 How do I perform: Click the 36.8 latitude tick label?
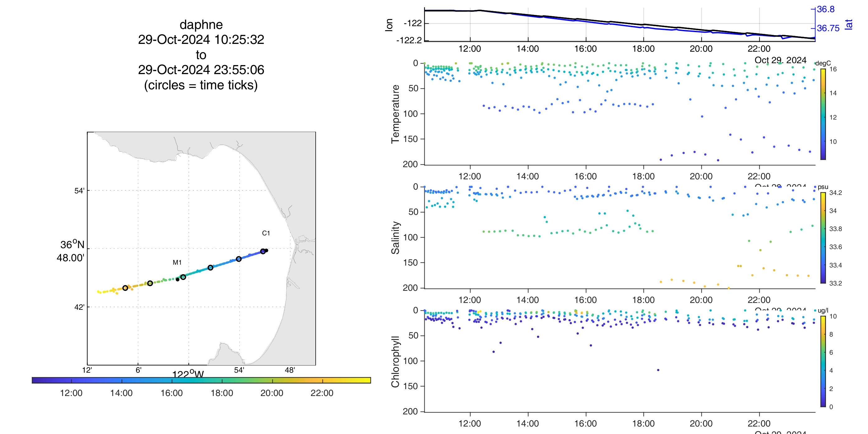pyautogui.click(x=826, y=9)
